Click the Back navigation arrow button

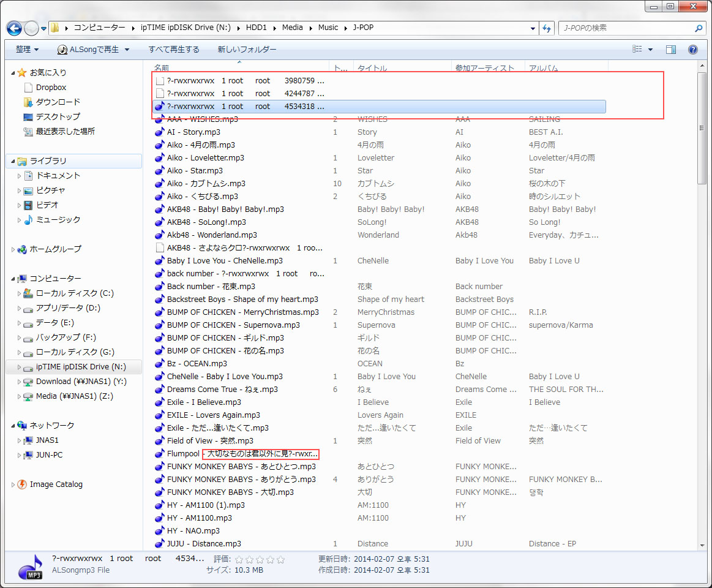click(x=14, y=28)
